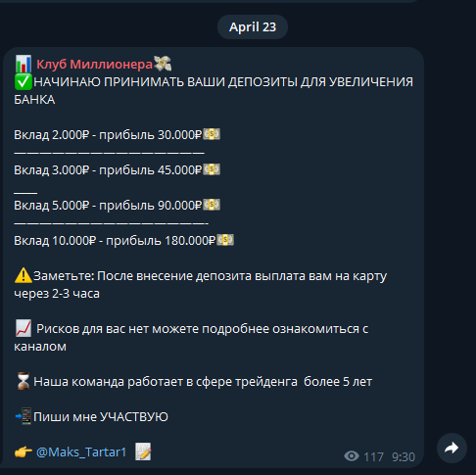The image size is (476, 475).
Task: Click the green check mark emoji
Action: click(x=24, y=81)
